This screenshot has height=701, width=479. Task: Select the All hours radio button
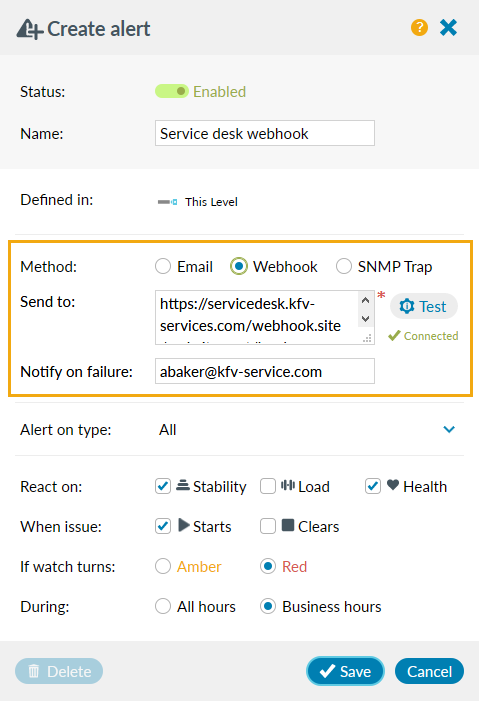click(x=163, y=606)
